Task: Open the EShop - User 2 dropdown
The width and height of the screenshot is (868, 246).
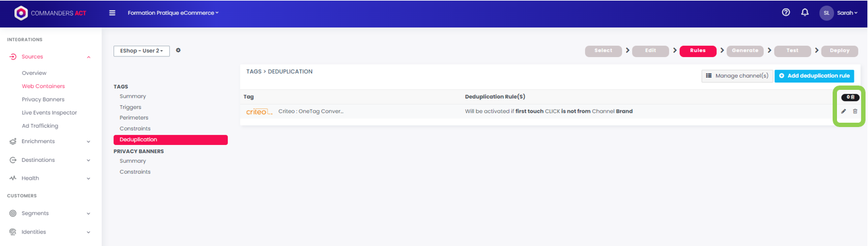Action: click(x=141, y=51)
